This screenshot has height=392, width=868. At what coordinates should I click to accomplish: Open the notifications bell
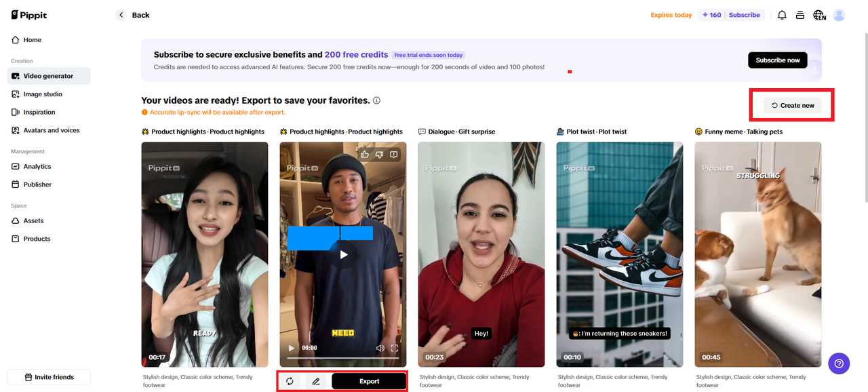781,14
